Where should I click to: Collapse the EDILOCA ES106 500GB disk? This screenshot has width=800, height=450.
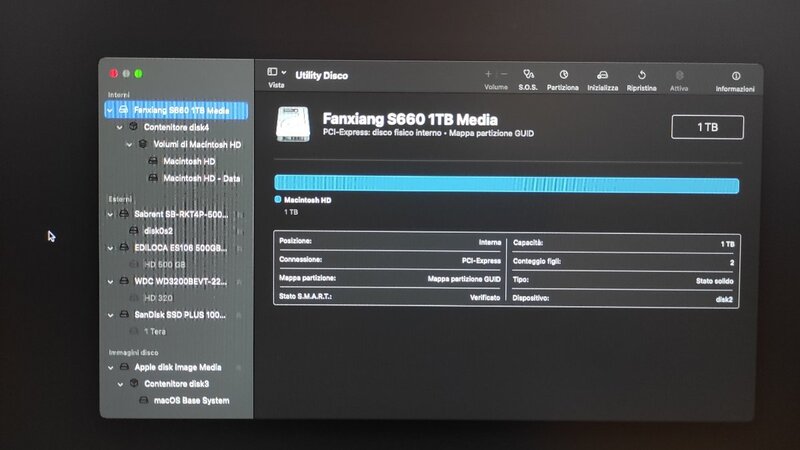110,248
